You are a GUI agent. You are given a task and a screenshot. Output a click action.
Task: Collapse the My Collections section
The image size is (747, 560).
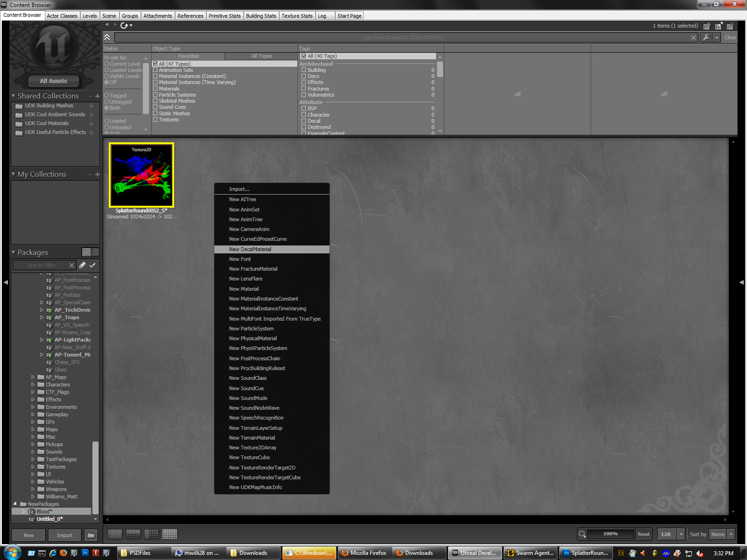pos(14,174)
